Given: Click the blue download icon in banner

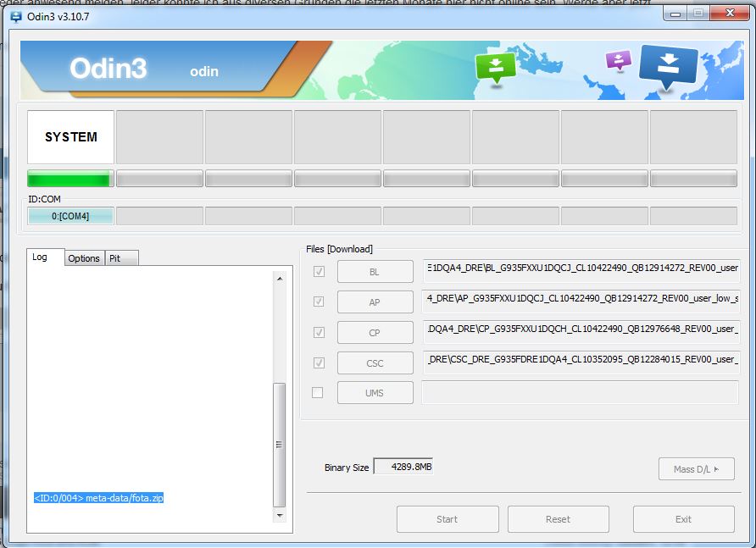Looking at the screenshot, I should click(668, 67).
